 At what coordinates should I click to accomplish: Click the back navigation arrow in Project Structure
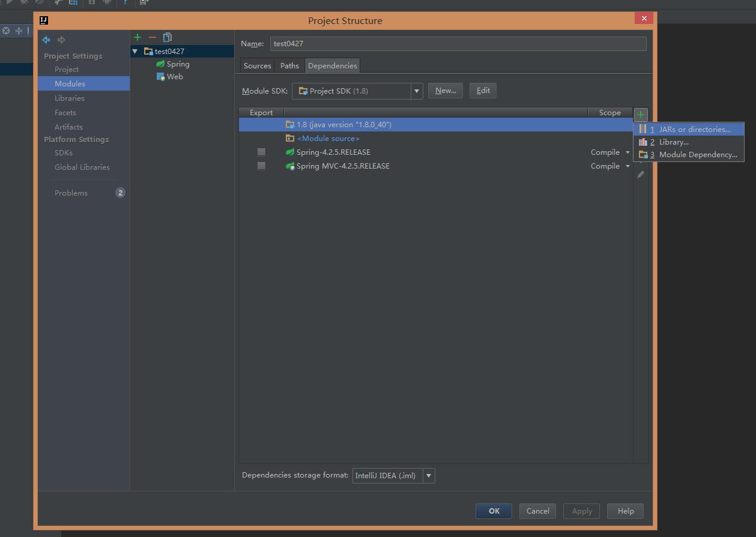[x=46, y=40]
